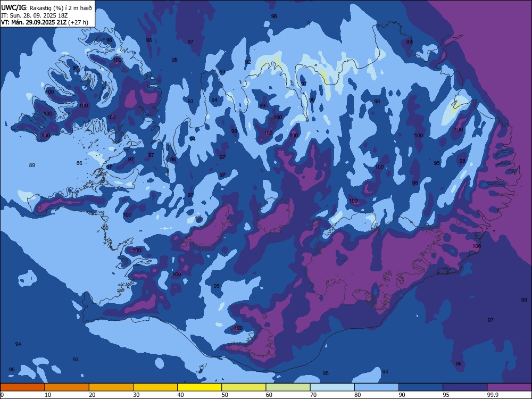Click the legend scale label '0'
The image size is (532, 399).
(2, 395)
